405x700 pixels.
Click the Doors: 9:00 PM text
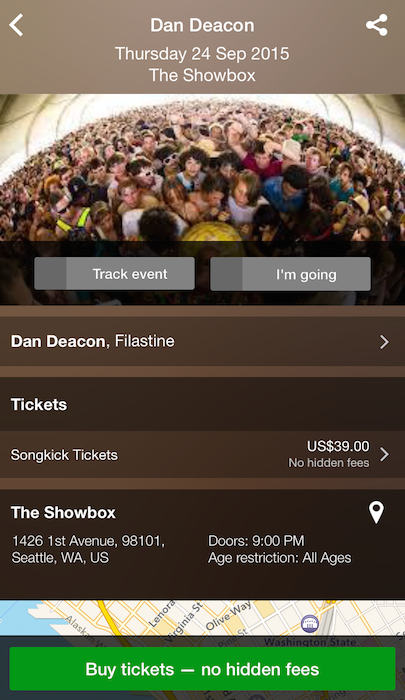[256, 541]
